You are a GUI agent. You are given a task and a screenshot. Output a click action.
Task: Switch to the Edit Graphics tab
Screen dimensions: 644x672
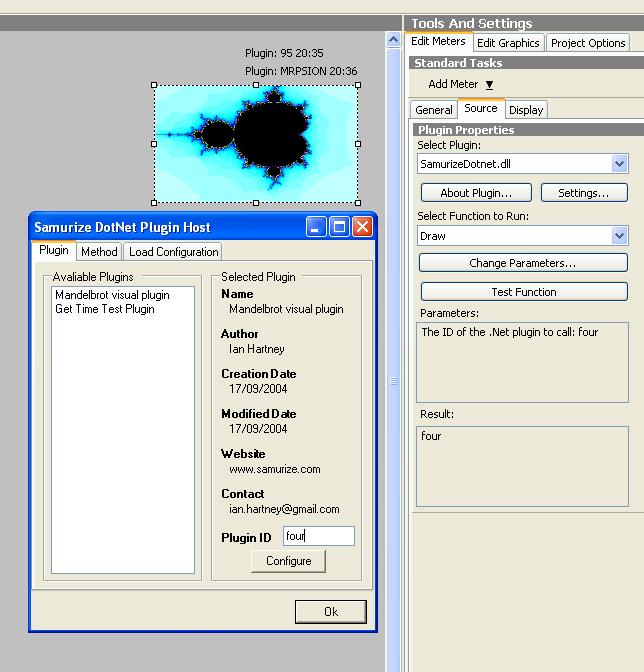tap(508, 43)
